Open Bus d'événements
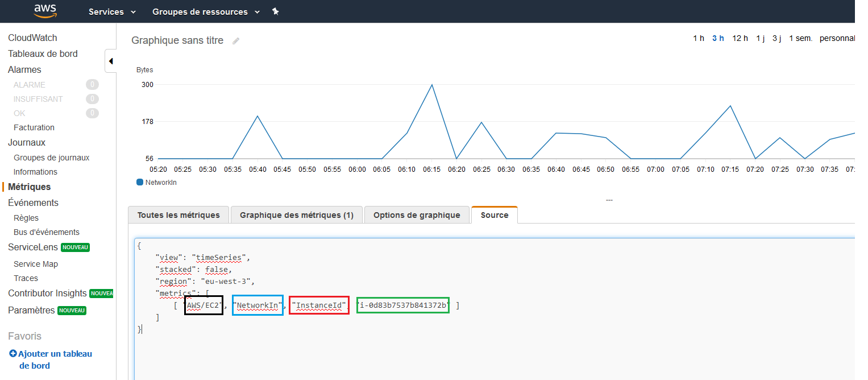This screenshot has width=868, height=380. pyautogui.click(x=47, y=232)
